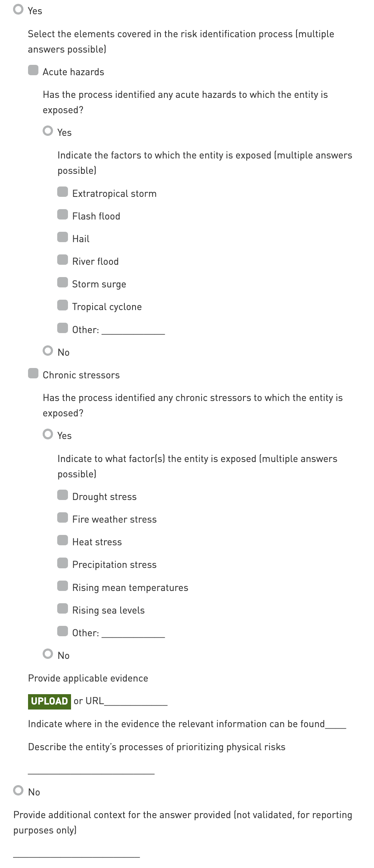This screenshot has height=868, width=374.
Task: Check the Acute hazards checkbox
Action: (x=33, y=70)
